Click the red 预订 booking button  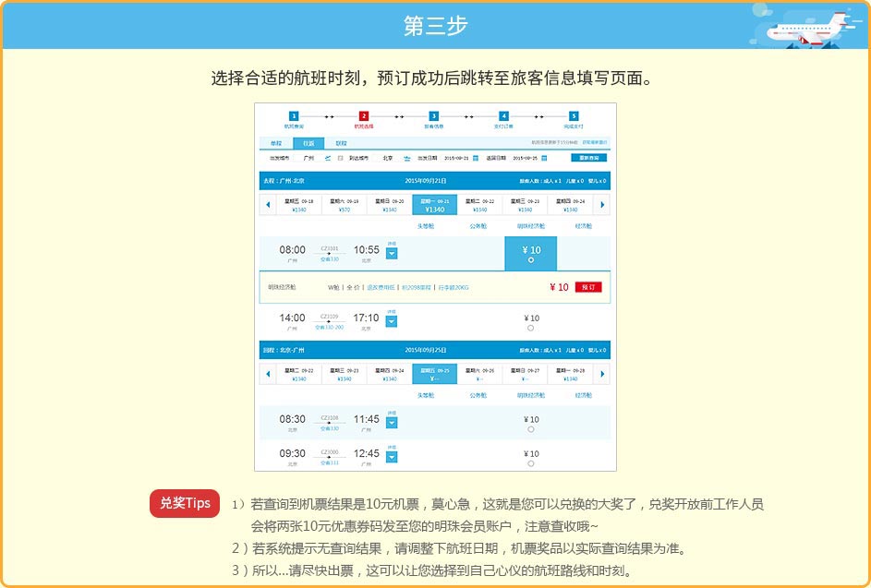(x=587, y=287)
